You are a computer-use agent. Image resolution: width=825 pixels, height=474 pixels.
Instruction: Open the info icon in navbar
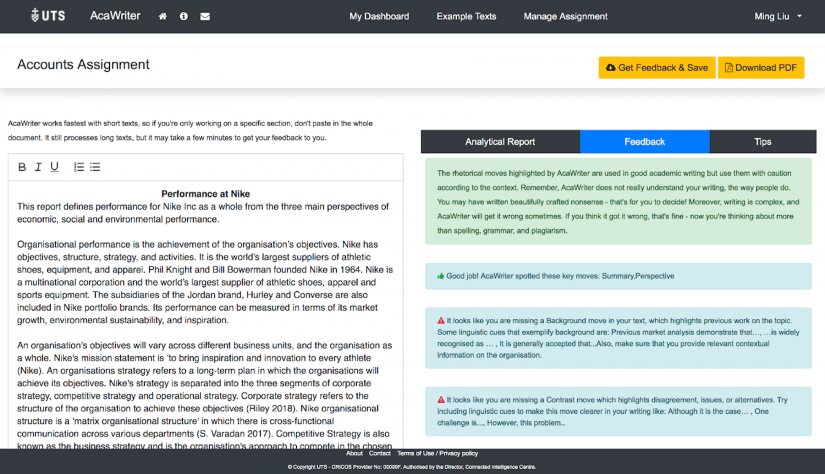click(184, 16)
